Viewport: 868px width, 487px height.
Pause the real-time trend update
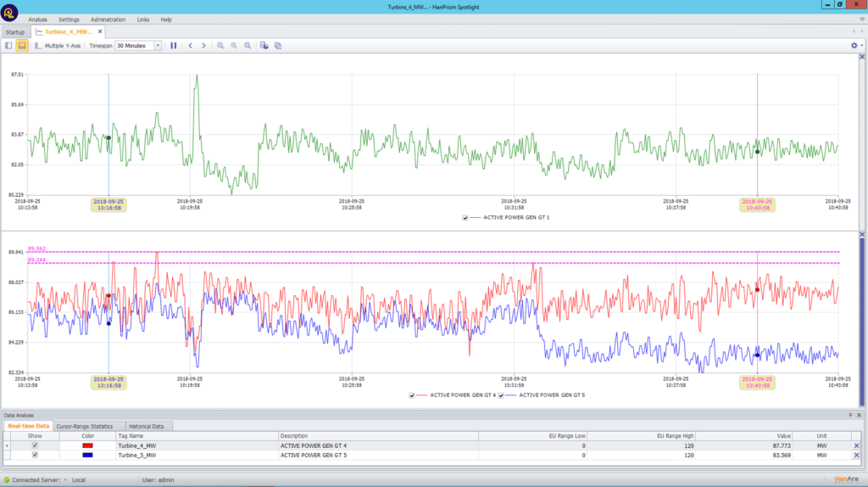click(173, 46)
